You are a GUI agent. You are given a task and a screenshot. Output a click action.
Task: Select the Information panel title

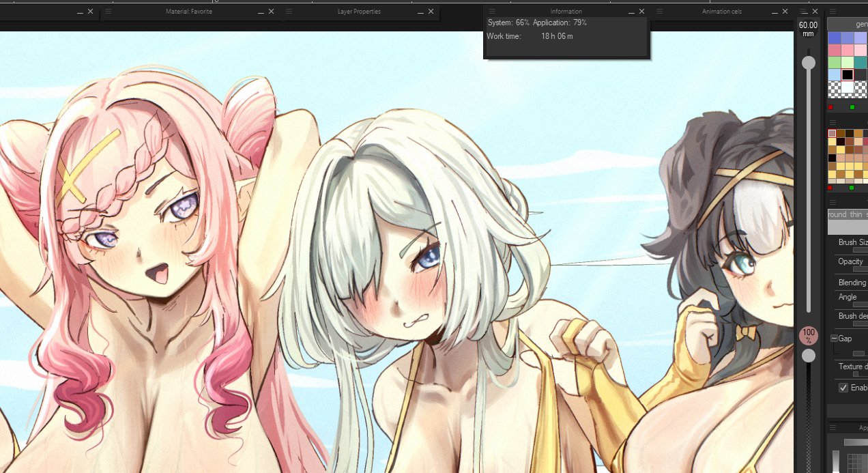coord(566,12)
